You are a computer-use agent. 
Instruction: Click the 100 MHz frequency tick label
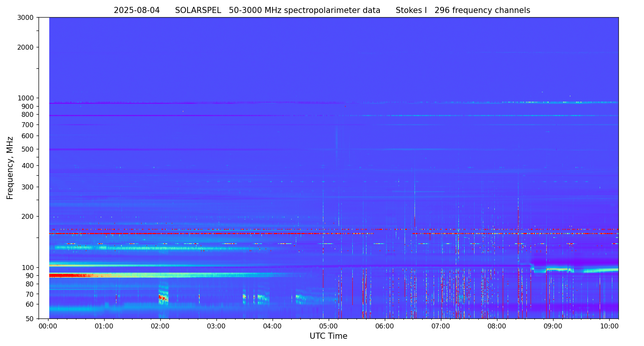click(27, 267)
